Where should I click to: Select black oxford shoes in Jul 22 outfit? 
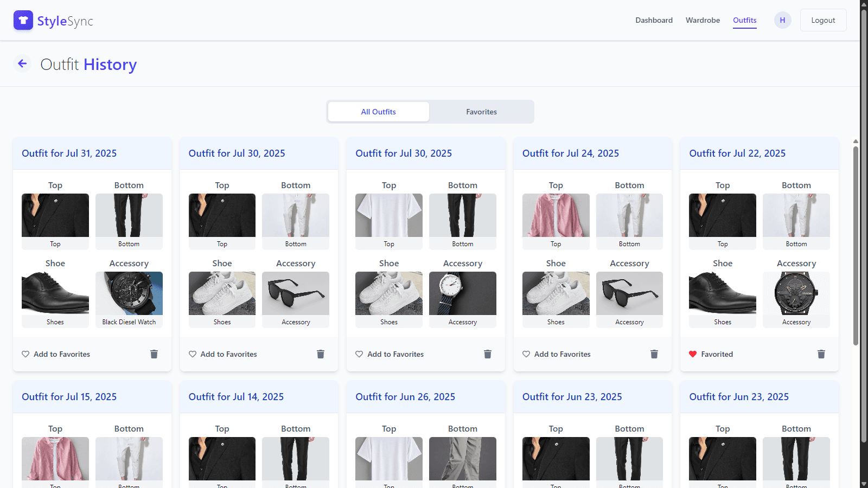click(x=723, y=293)
